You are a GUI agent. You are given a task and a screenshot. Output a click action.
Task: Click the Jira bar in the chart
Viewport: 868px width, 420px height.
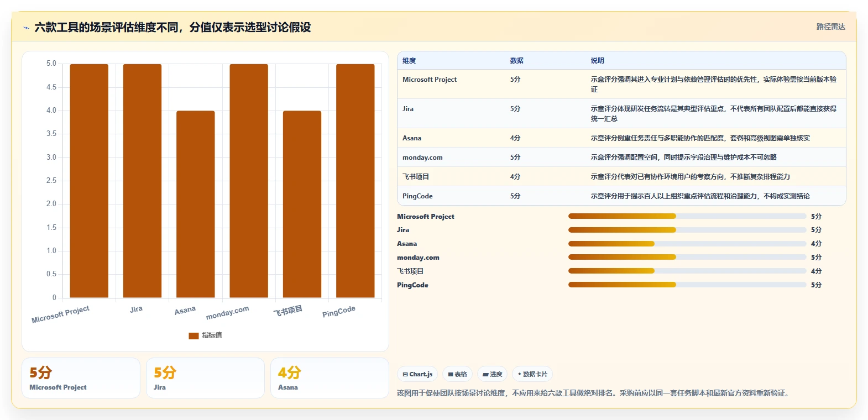(142, 181)
